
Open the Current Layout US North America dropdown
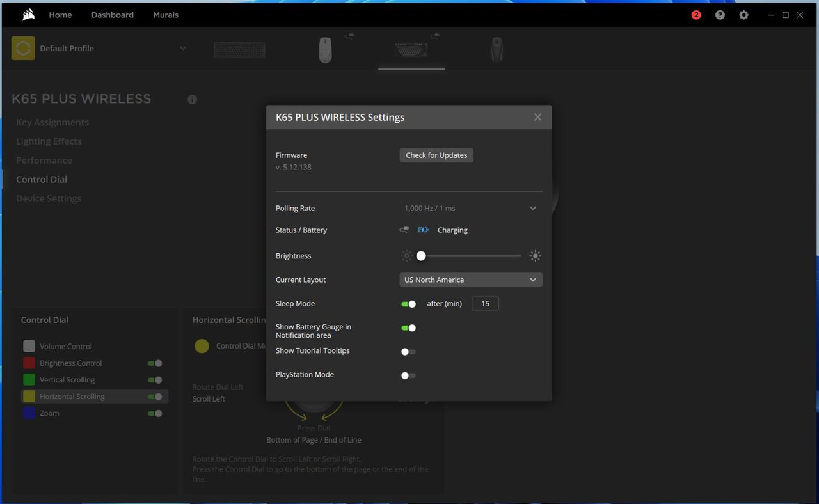pyautogui.click(x=471, y=280)
